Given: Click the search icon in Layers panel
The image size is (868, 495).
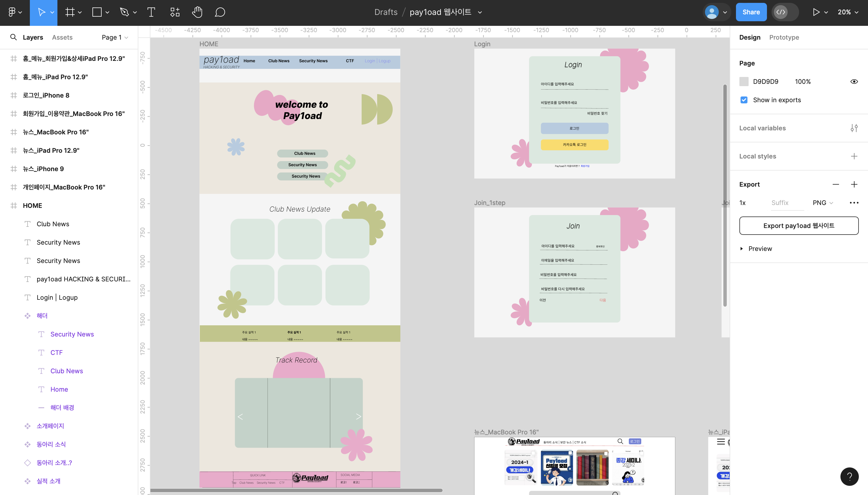Looking at the screenshot, I should [13, 37].
